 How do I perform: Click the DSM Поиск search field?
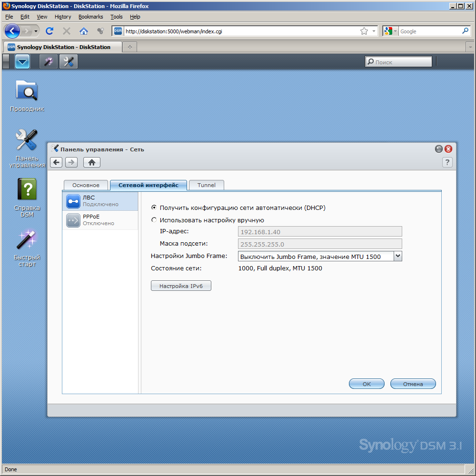(x=398, y=61)
